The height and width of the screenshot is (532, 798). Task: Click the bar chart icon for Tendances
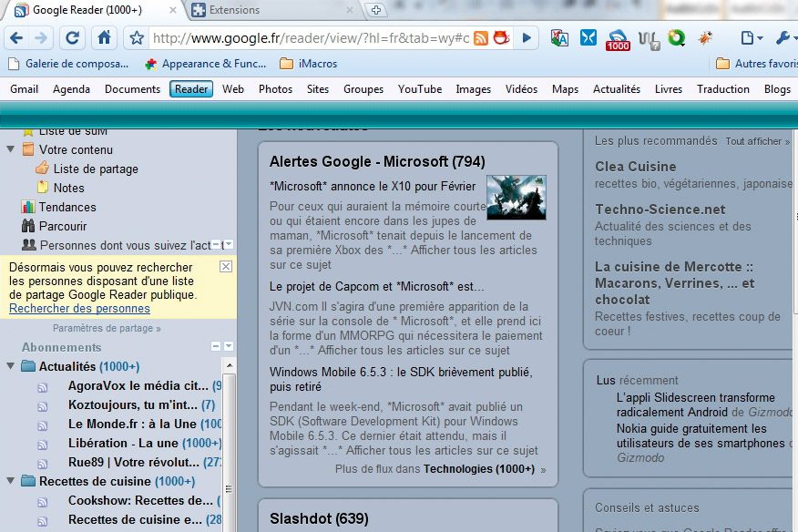[x=28, y=207]
